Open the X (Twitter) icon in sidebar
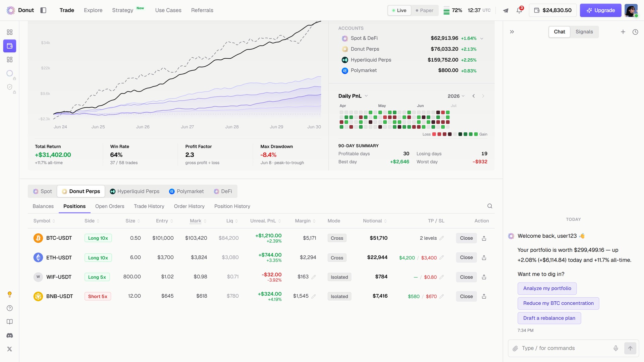644x362 pixels. 10,349
